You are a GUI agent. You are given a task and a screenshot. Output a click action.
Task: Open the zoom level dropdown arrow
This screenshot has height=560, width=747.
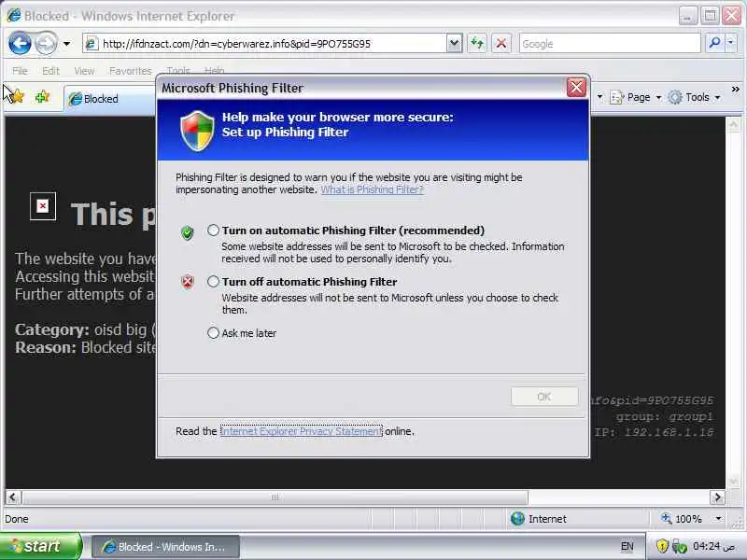[x=718, y=519]
